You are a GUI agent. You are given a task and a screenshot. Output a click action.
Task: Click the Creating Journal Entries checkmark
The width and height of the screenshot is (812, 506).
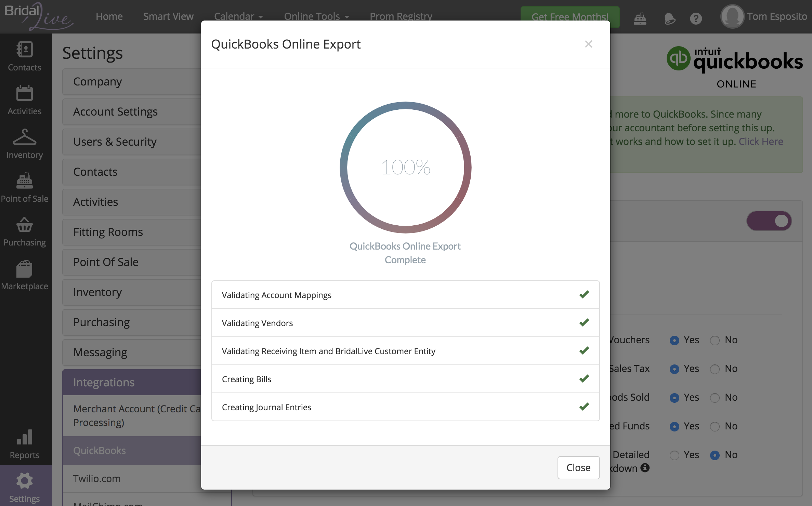pyautogui.click(x=584, y=407)
